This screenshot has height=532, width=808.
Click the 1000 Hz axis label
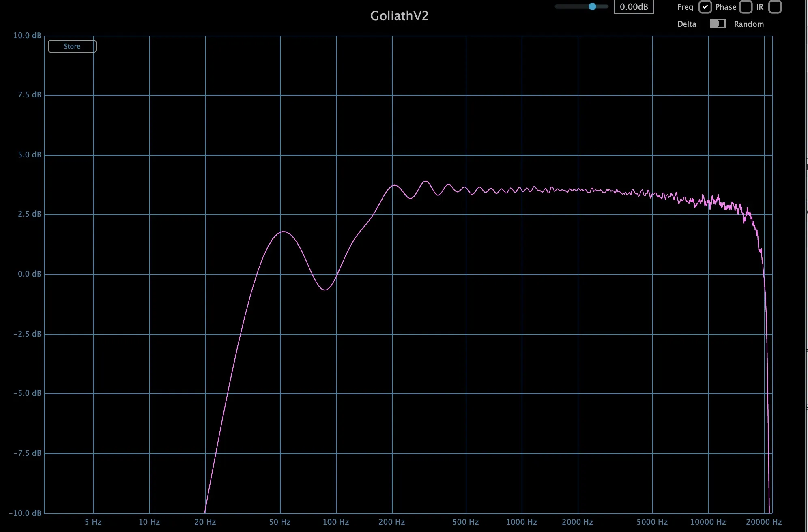[x=521, y=522]
